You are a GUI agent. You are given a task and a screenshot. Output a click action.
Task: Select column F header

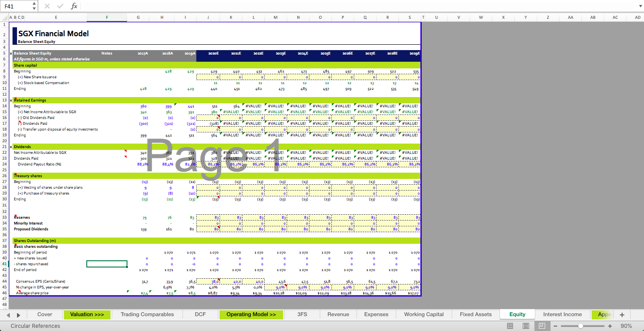[107, 17]
